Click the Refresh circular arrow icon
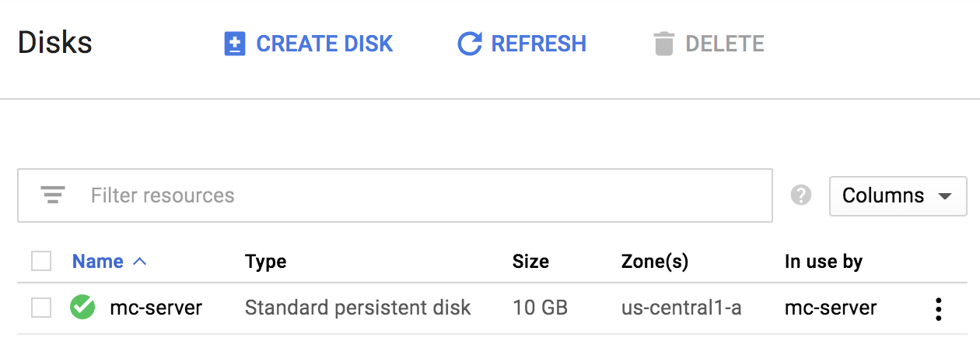The height and width of the screenshot is (338, 980). (469, 44)
